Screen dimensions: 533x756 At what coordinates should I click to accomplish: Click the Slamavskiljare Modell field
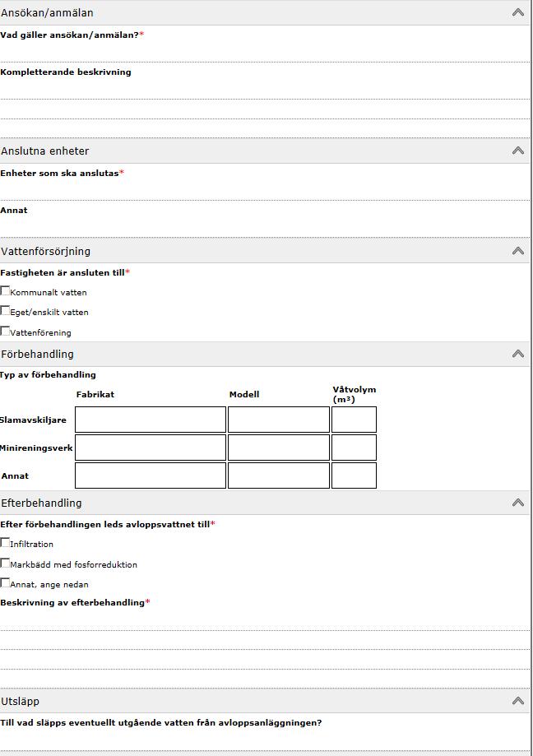(x=279, y=420)
